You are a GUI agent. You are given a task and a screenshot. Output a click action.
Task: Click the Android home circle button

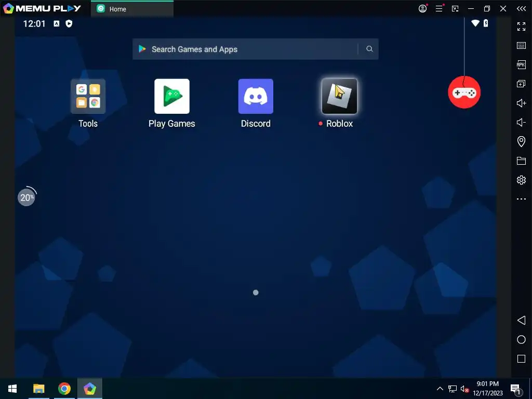521,340
